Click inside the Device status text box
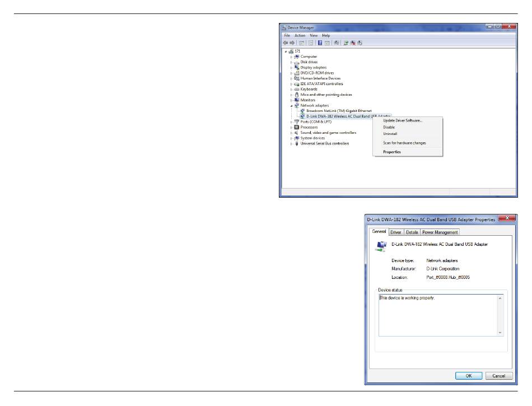 pyautogui.click(x=441, y=315)
